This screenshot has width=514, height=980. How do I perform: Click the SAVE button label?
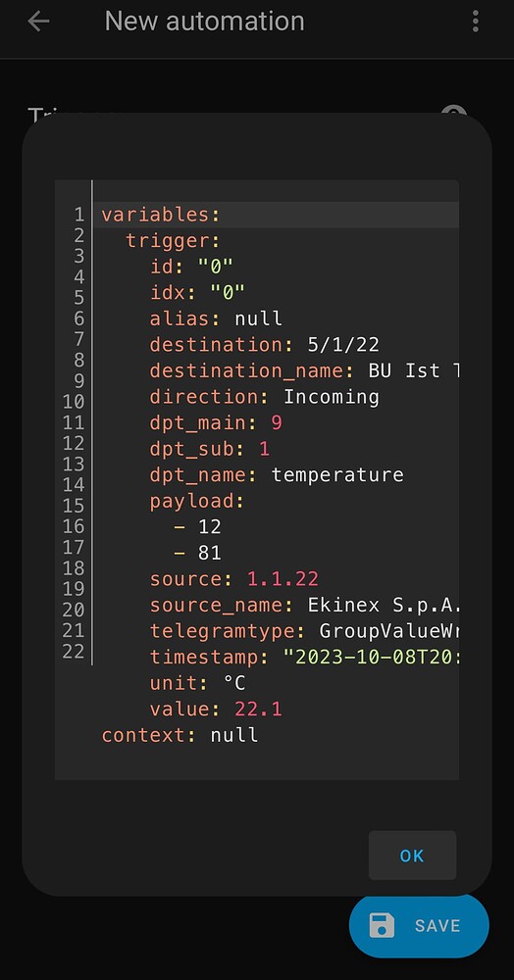437,926
